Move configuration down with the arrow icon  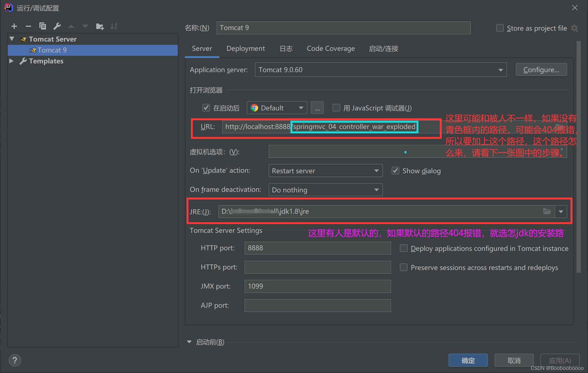[x=85, y=27]
